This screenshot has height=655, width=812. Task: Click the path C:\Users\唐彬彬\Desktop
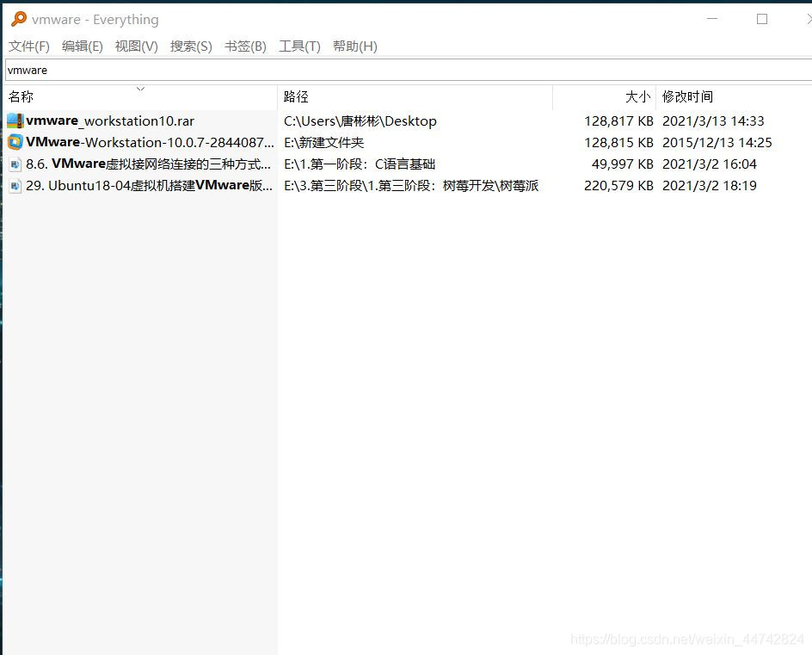360,121
